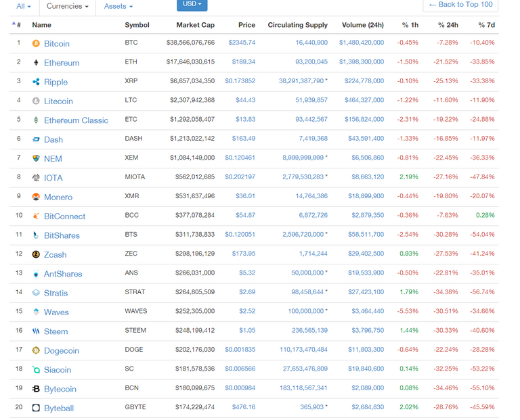Click the IOTA logo icon

[36, 178]
